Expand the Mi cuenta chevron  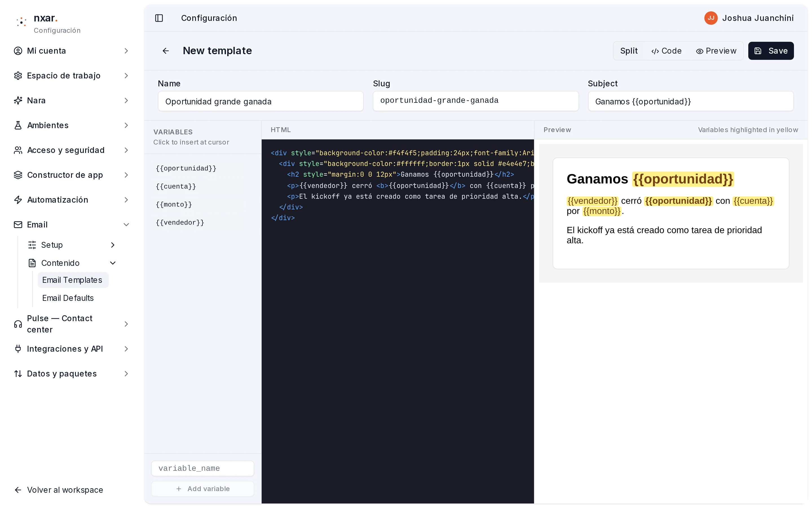tap(126, 51)
